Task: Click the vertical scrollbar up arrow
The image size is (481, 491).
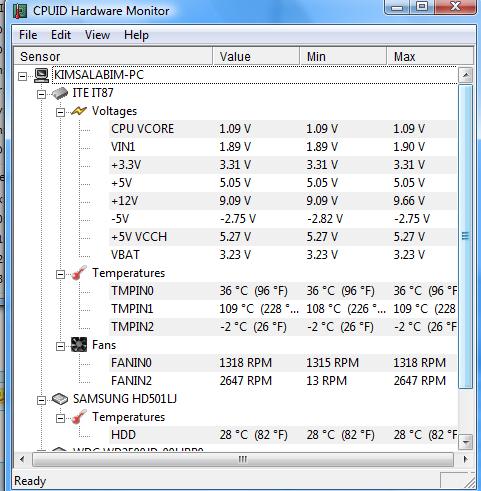Action: (x=466, y=75)
